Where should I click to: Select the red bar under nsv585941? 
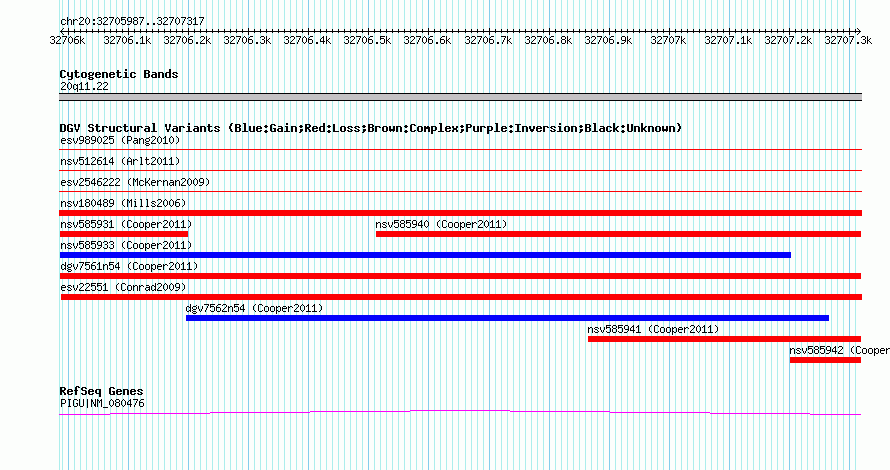point(724,339)
